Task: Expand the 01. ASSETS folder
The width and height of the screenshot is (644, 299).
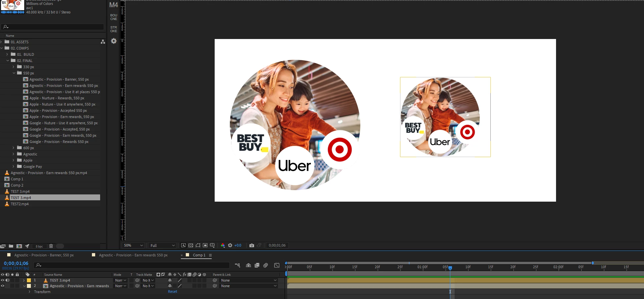Action: coord(1,42)
